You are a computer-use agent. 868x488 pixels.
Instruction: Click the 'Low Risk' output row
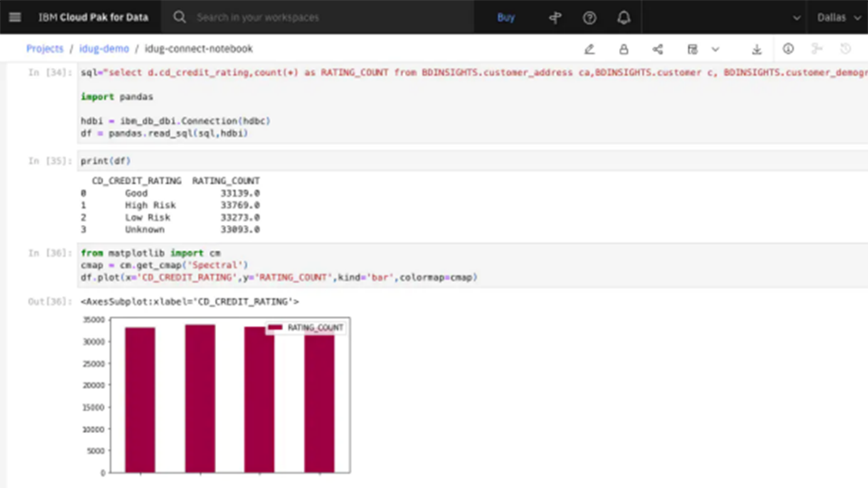[x=171, y=218]
